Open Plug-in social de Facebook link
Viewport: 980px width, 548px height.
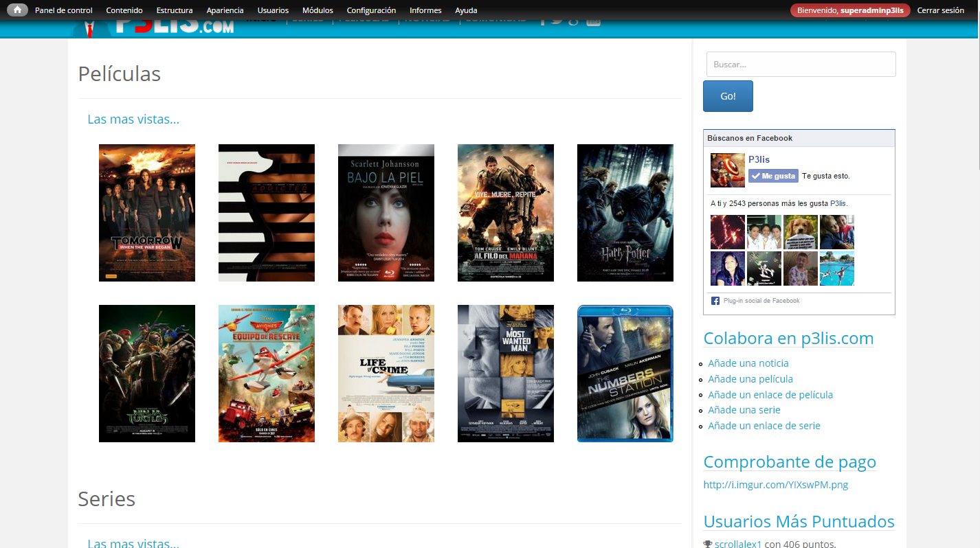coord(761,301)
